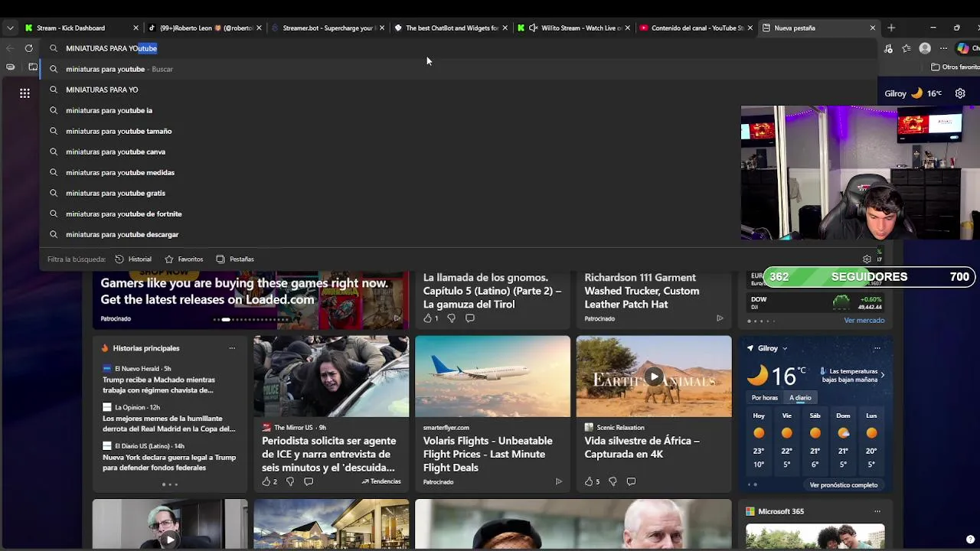Open weather card more options menu
Screen dimensions: 980x551
[x=877, y=348]
